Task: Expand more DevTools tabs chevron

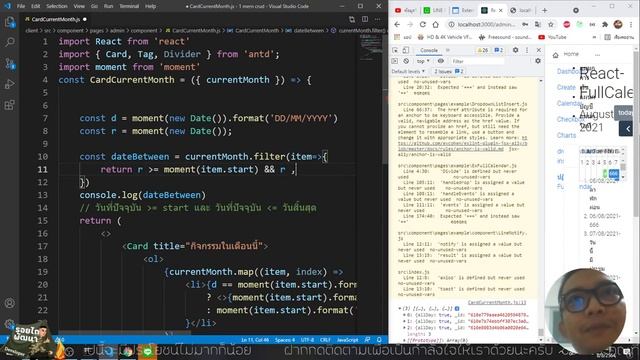Action: pyautogui.click(x=448, y=50)
